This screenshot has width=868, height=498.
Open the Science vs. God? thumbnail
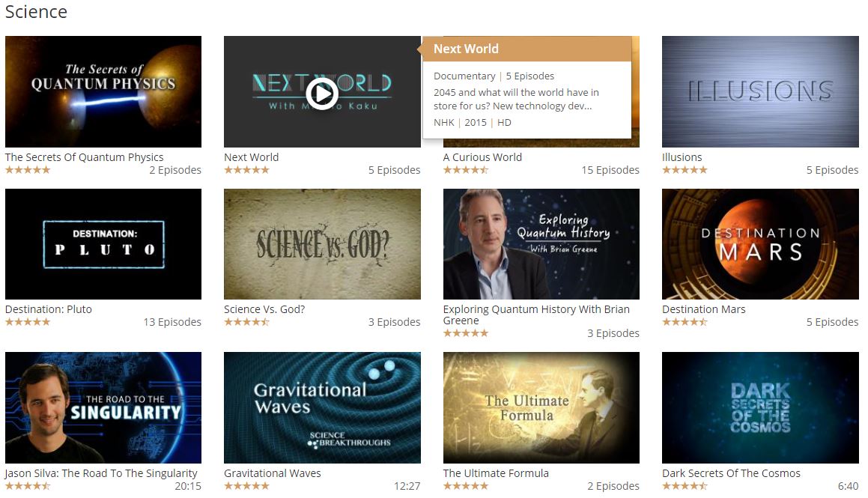coord(322,244)
